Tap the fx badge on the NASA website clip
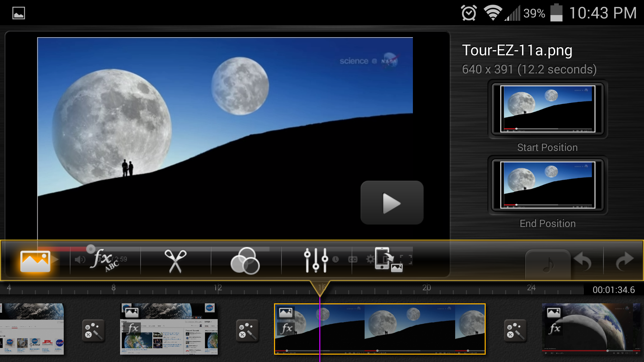This screenshot has width=644, height=362. click(x=133, y=328)
